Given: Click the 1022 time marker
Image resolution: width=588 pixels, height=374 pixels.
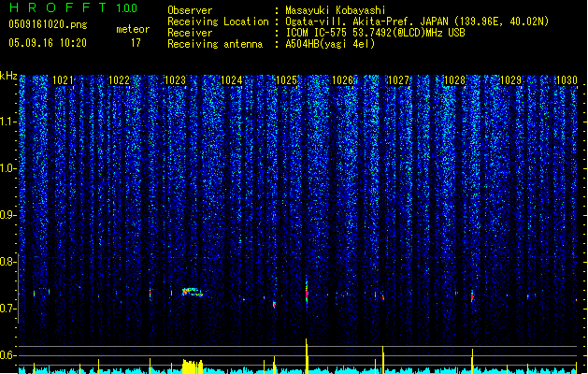Looking at the screenshot, I should (119, 79).
